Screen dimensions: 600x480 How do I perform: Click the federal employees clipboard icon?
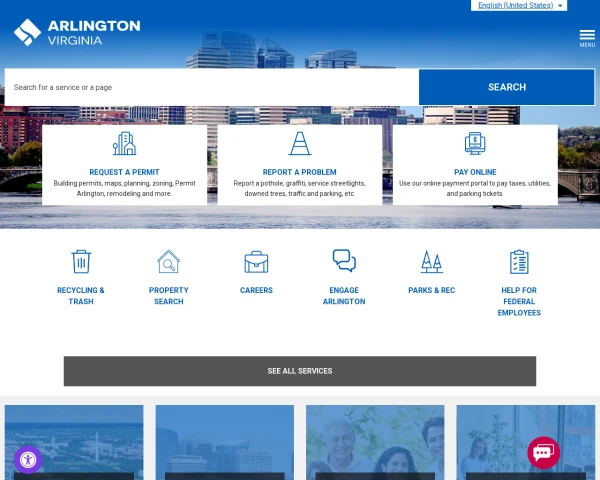519,262
